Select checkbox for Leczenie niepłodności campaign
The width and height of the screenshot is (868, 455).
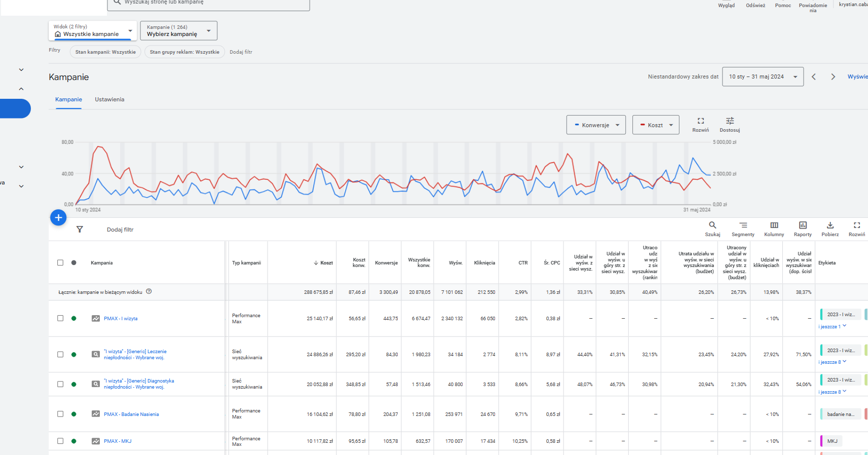tap(60, 354)
